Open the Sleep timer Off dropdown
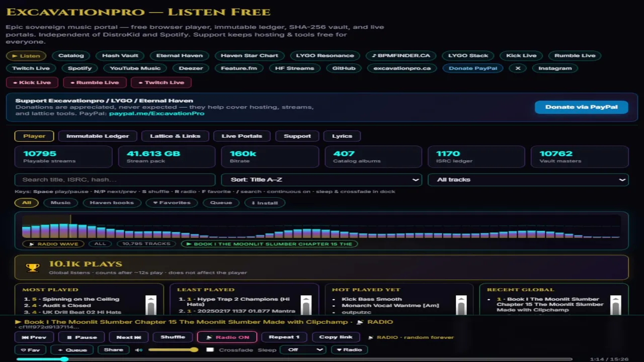The image size is (644, 362). [x=303, y=350]
